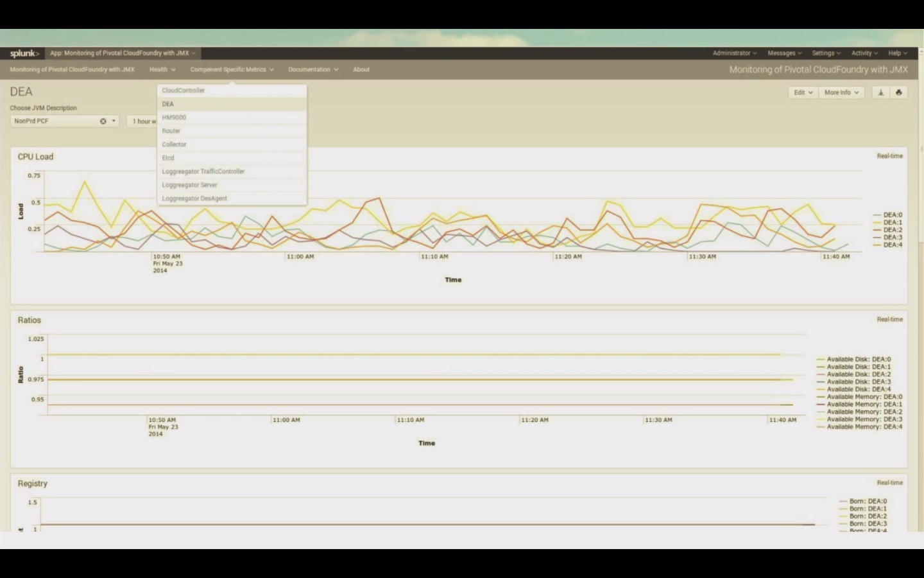The height and width of the screenshot is (578, 924).
Task: Toggle Born: DEA:2 in Registry legend
Action: click(x=863, y=516)
